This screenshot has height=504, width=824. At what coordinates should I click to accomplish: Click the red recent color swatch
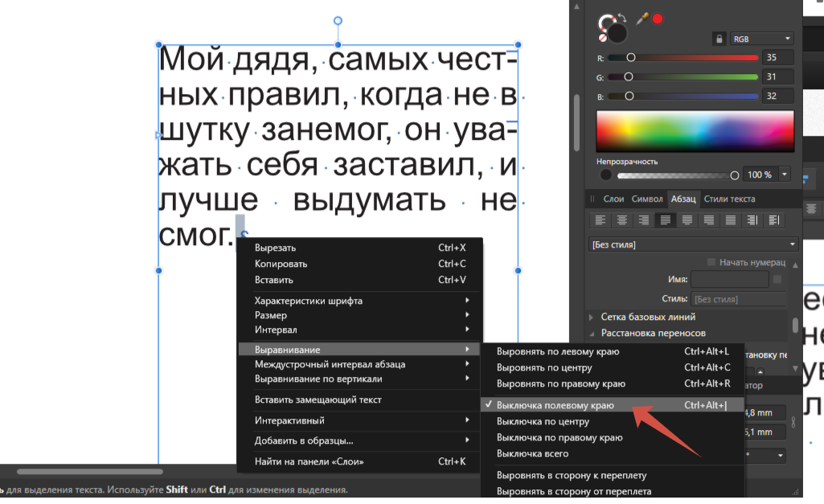click(658, 20)
